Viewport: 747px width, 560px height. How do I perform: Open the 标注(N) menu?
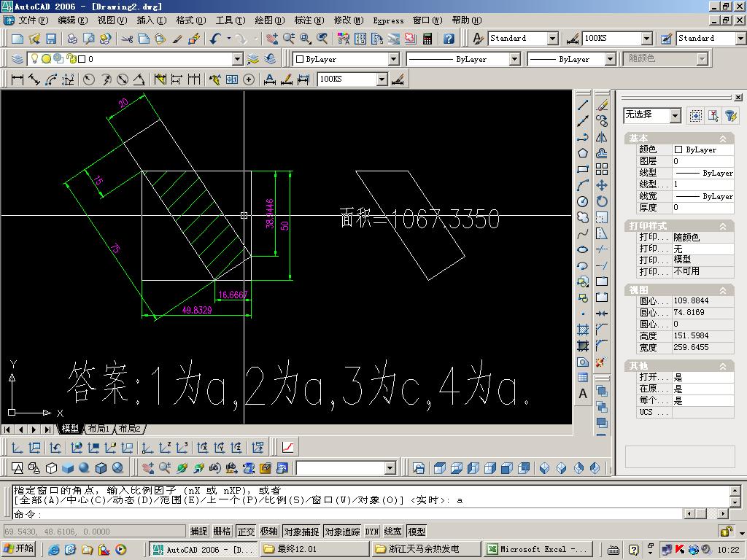pyautogui.click(x=309, y=20)
